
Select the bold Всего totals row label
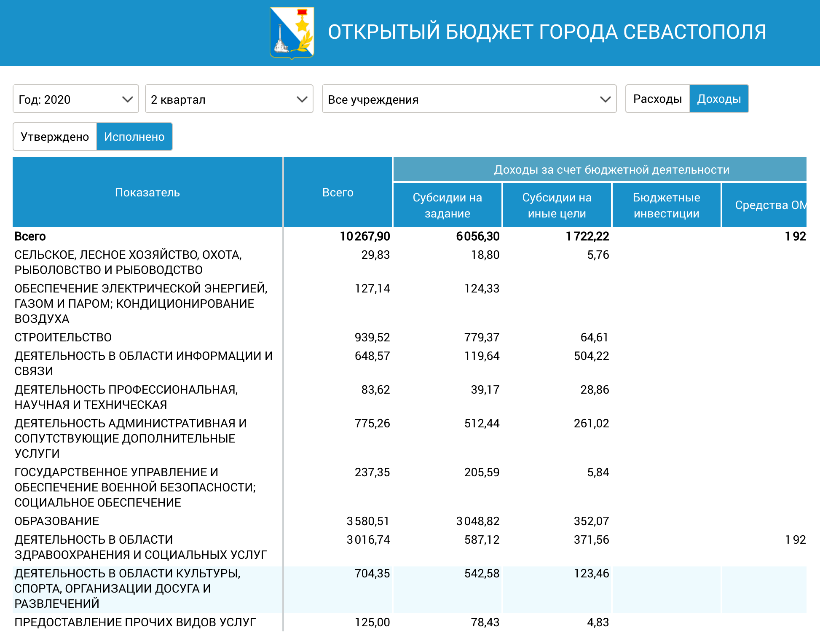30,236
